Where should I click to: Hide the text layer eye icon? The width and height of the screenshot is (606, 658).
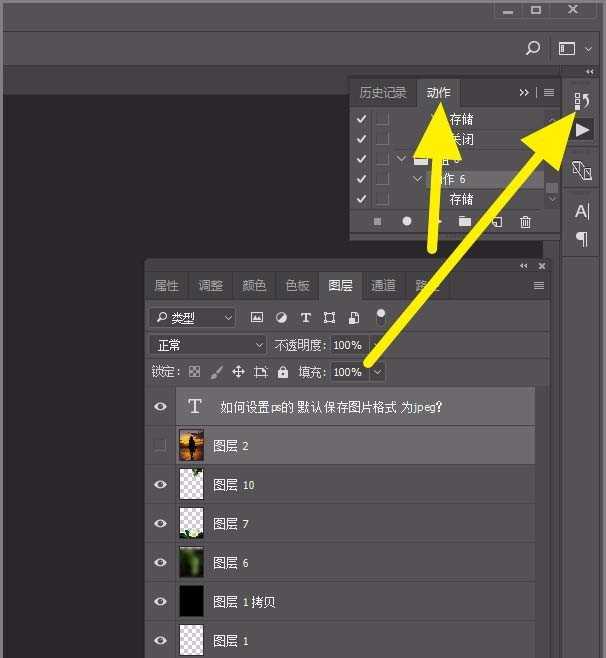click(x=160, y=406)
